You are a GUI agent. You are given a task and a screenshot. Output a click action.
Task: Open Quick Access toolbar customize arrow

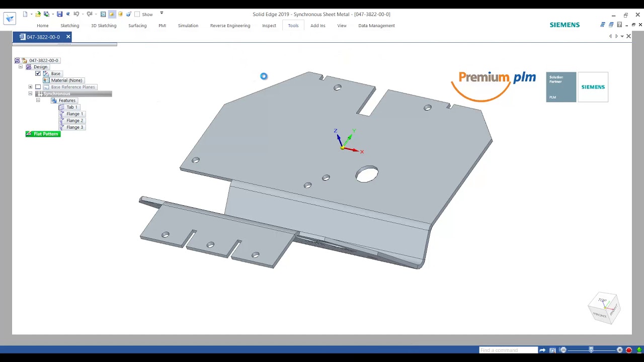pyautogui.click(x=162, y=13)
